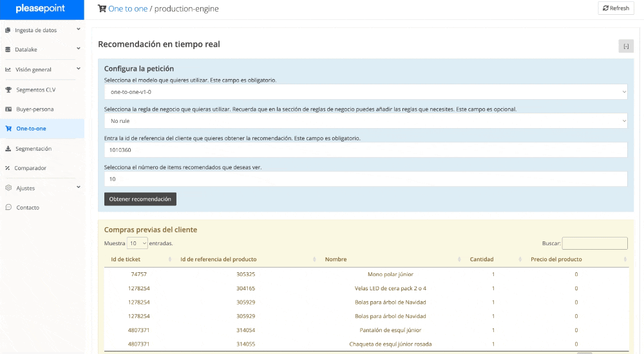Click the pleasepoint logo

coord(40,8)
